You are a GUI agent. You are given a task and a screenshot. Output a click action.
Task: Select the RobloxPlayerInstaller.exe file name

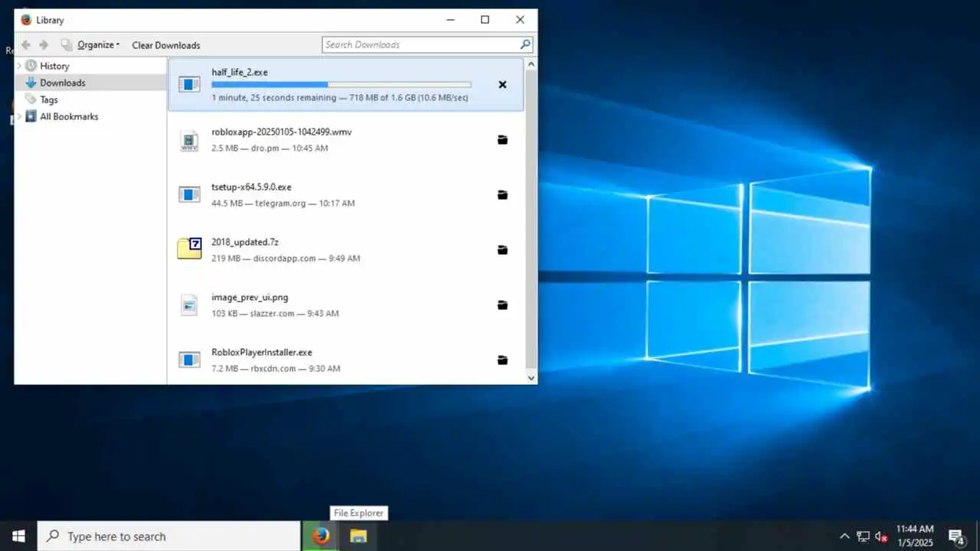click(262, 352)
